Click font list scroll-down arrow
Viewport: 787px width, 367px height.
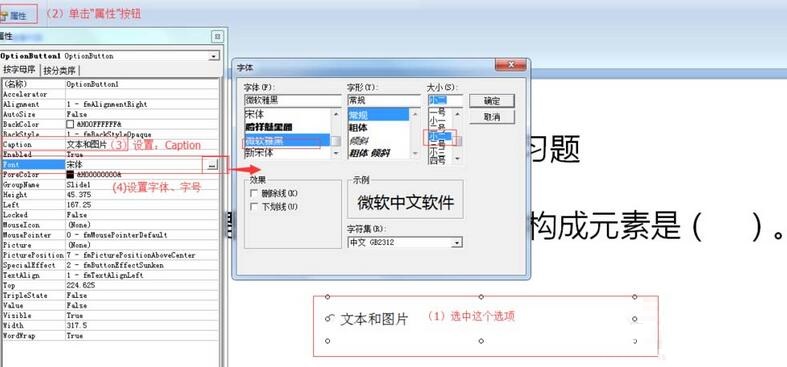[x=335, y=153]
